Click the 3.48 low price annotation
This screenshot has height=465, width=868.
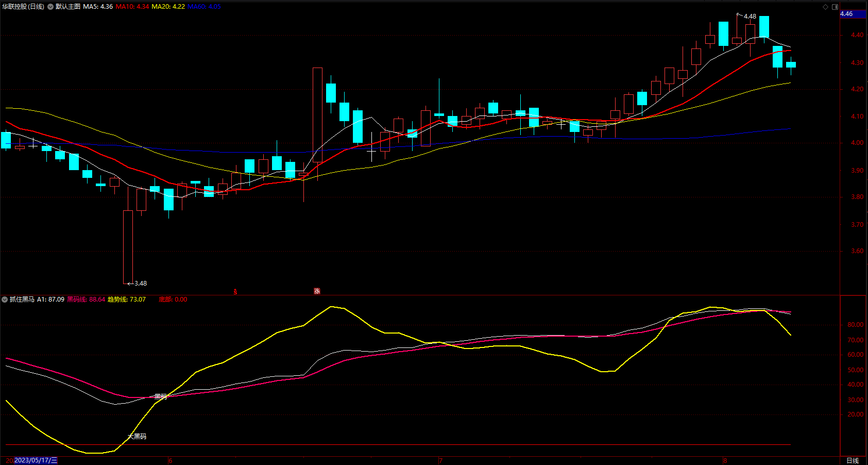tap(141, 284)
